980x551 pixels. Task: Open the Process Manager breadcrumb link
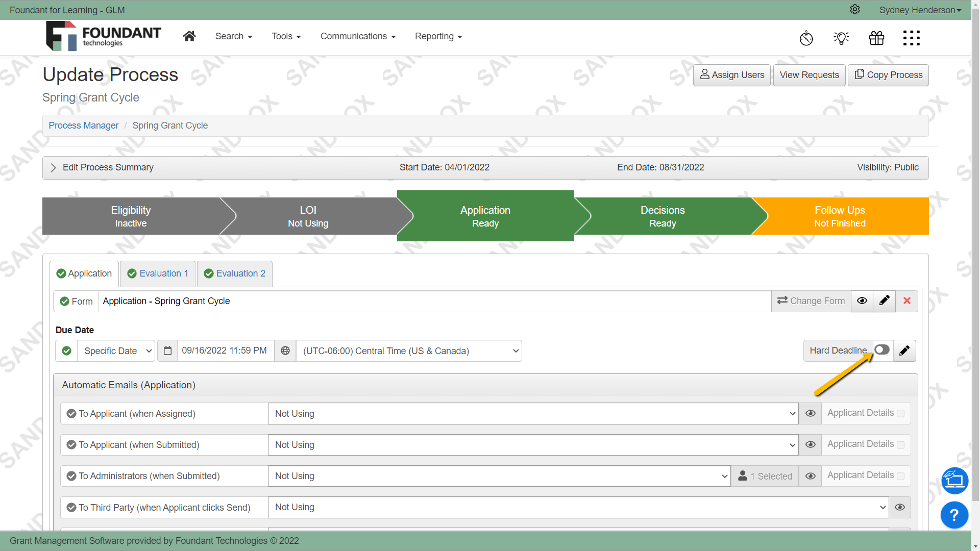click(83, 126)
